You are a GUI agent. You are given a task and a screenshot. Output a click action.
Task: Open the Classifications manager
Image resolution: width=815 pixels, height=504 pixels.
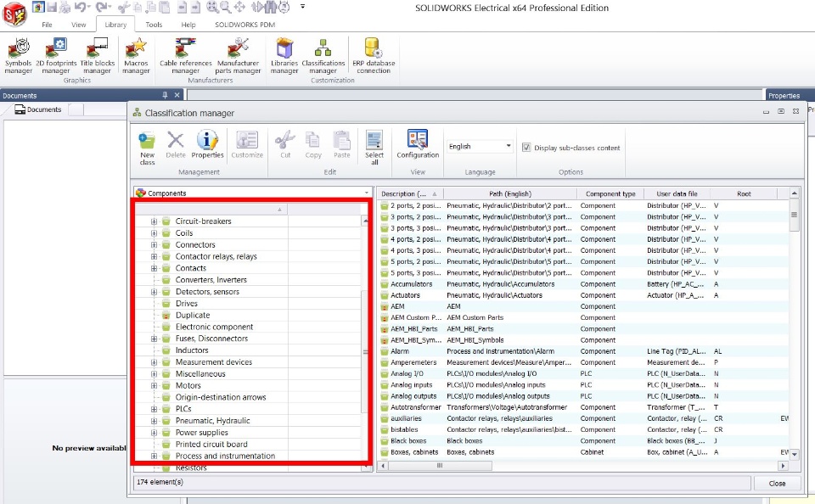pyautogui.click(x=323, y=56)
